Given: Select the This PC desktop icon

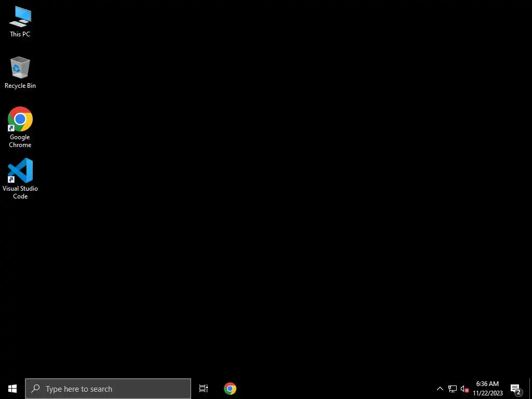Looking at the screenshot, I should click(20, 22).
